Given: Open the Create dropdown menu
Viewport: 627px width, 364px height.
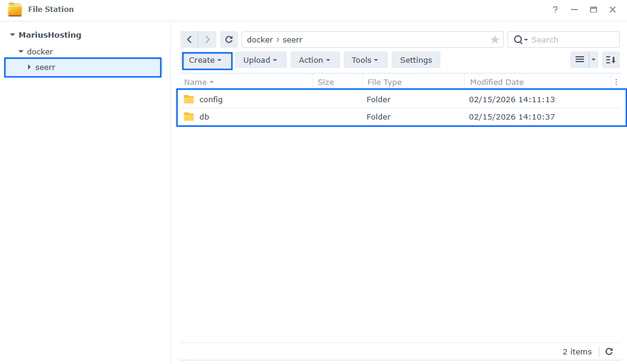Looking at the screenshot, I should [x=207, y=60].
